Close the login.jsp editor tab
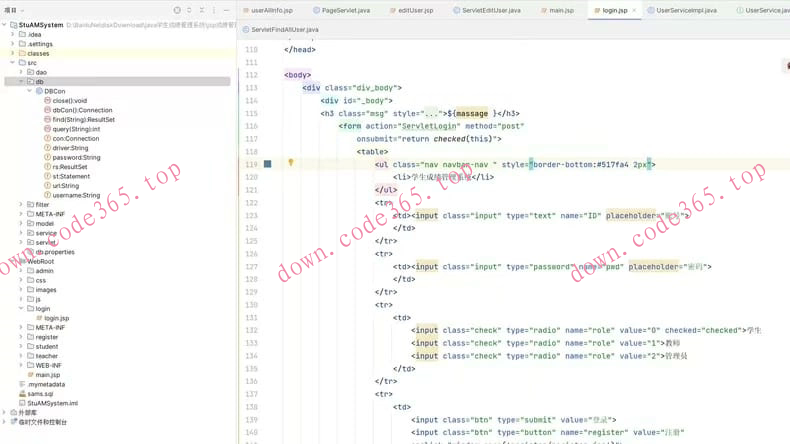790x444 pixels. pos(634,10)
